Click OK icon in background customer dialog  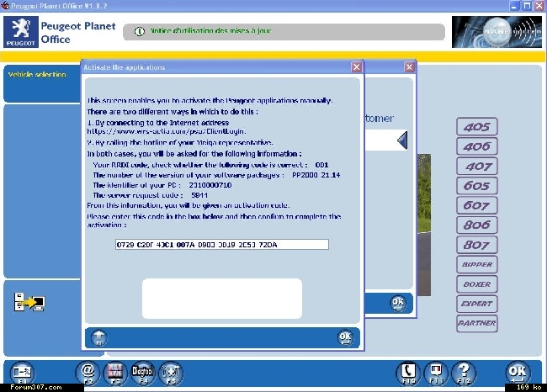click(x=398, y=303)
